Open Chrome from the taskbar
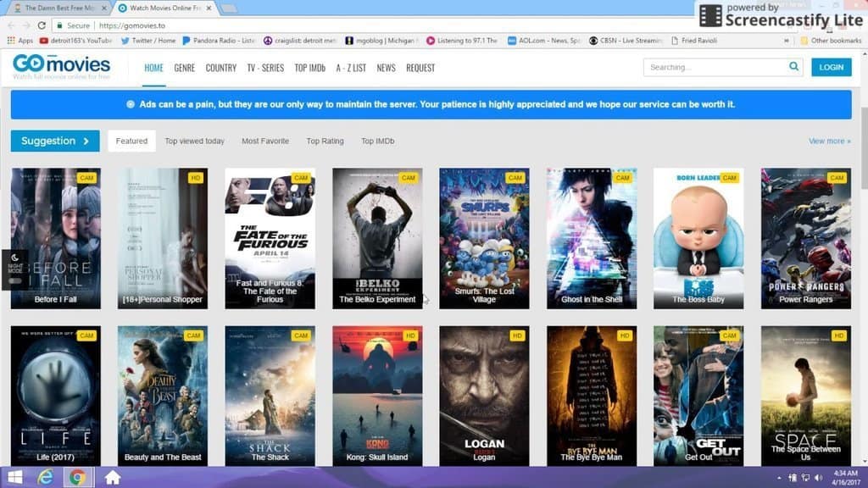Image resolution: width=868 pixels, height=488 pixels. pos(78,477)
